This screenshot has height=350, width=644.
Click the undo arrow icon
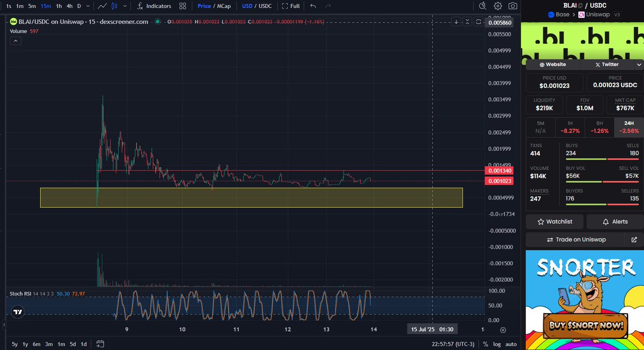[313, 6]
